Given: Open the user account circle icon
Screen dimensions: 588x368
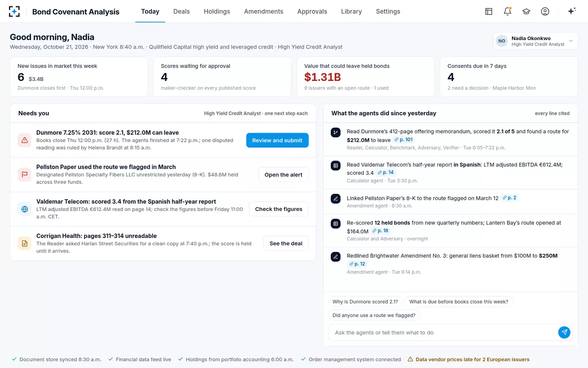Looking at the screenshot, I should [545, 11].
